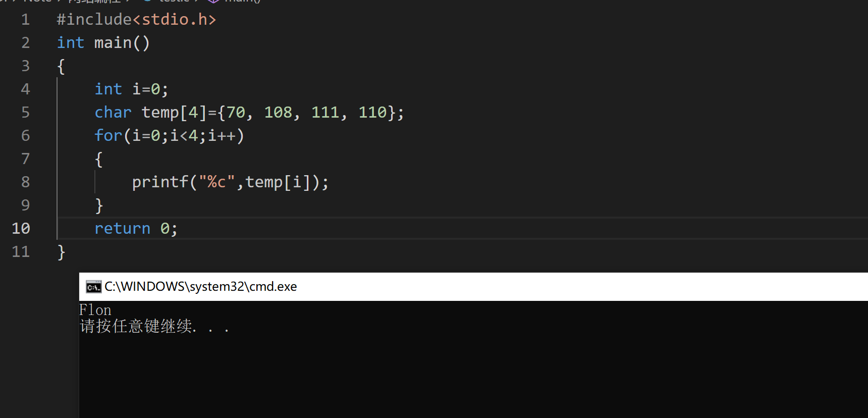Click the "%c" format string
The height and width of the screenshot is (418, 868).
[x=217, y=182]
